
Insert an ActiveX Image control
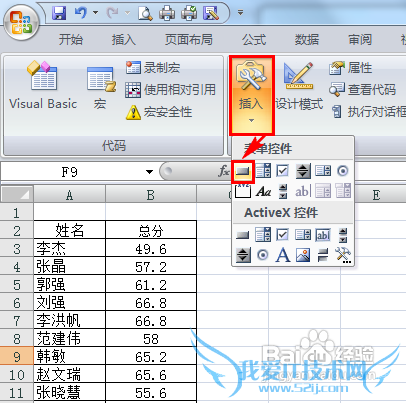pos(303,255)
